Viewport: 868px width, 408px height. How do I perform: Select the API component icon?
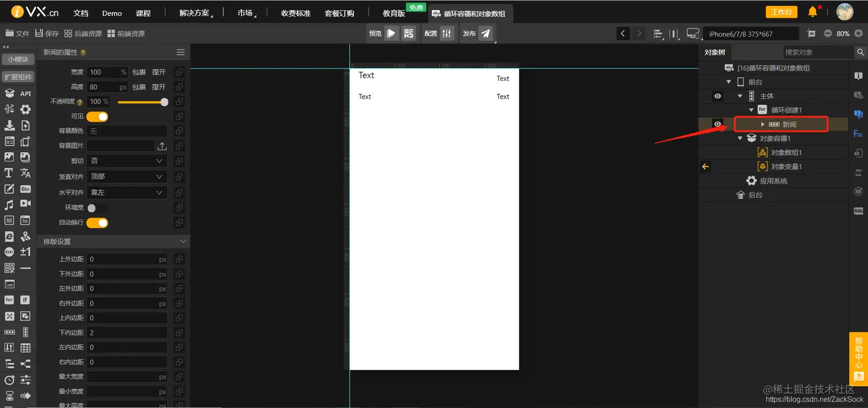(25, 94)
